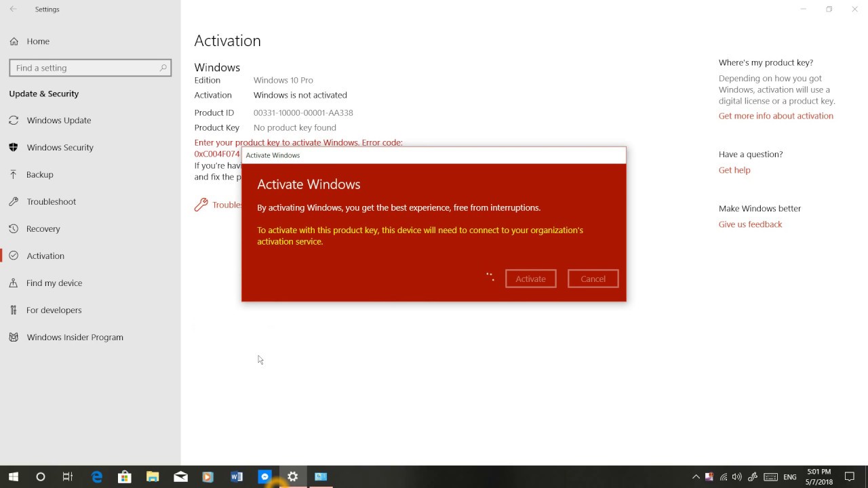
Task: Open the Wi-Fi network tray icon
Action: [x=724, y=477]
